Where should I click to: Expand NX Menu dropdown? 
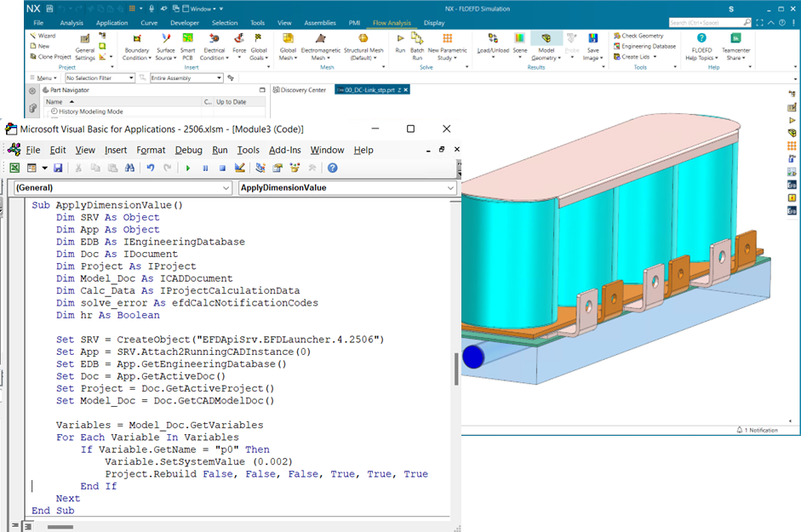tap(44, 77)
